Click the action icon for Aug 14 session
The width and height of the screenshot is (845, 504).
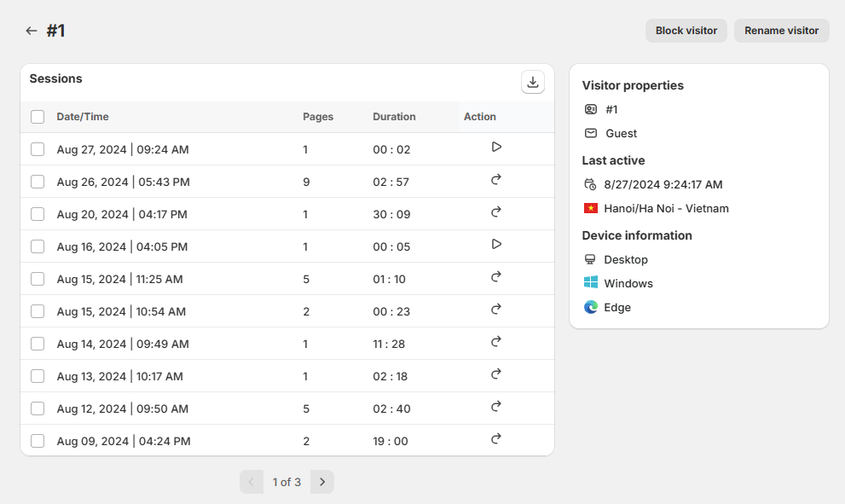[x=496, y=341]
